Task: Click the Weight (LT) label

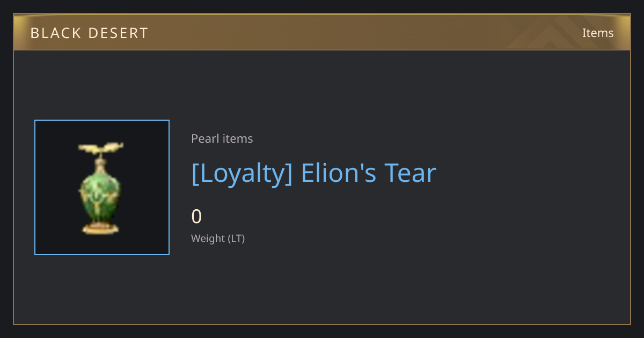Action: [x=218, y=238]
